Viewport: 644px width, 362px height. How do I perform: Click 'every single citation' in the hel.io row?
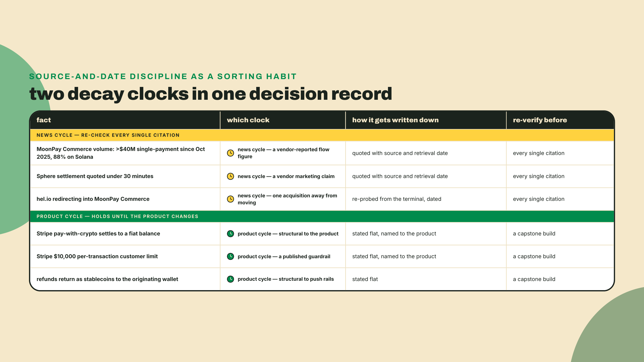[539, 199]
